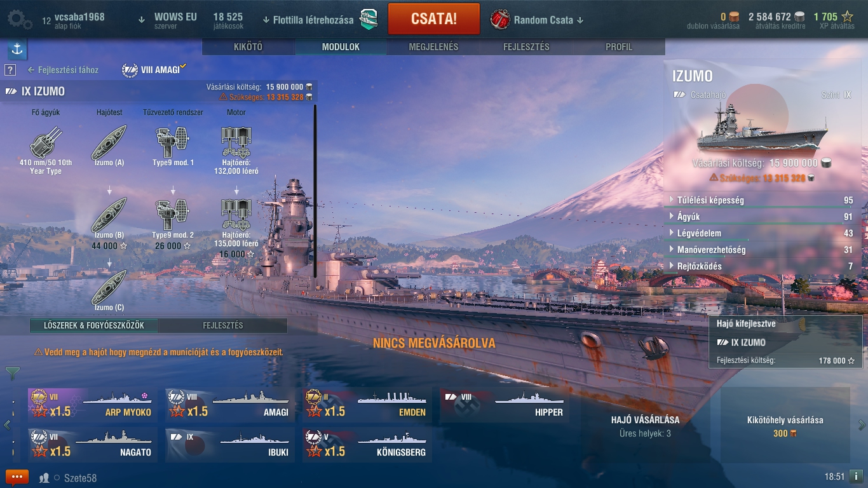Switch to the FEJLESZTÉS bottom panel tab
868x488 pixels.
pyautogui.click(x=223, y=325)
